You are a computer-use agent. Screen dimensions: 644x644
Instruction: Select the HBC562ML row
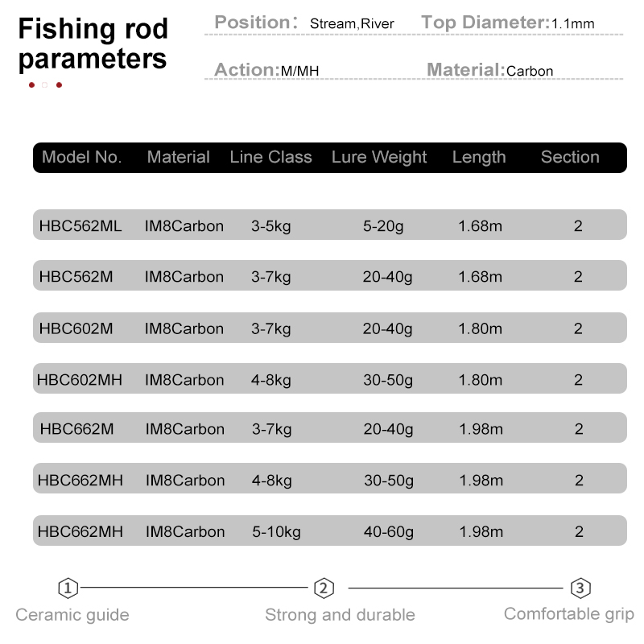[x=330, y=225]
